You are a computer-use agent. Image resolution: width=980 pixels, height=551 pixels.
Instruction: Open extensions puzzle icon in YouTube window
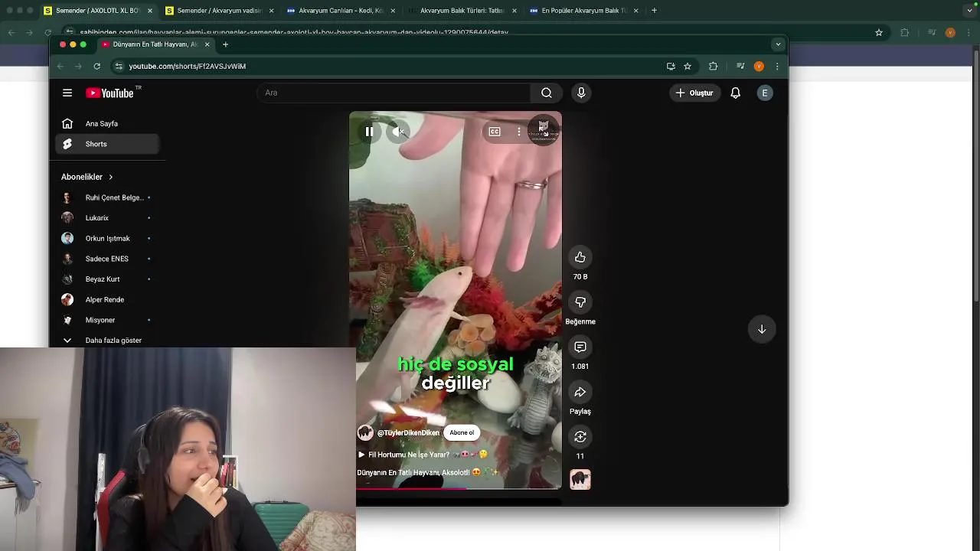pyautogui.click(x=714, y=67)
